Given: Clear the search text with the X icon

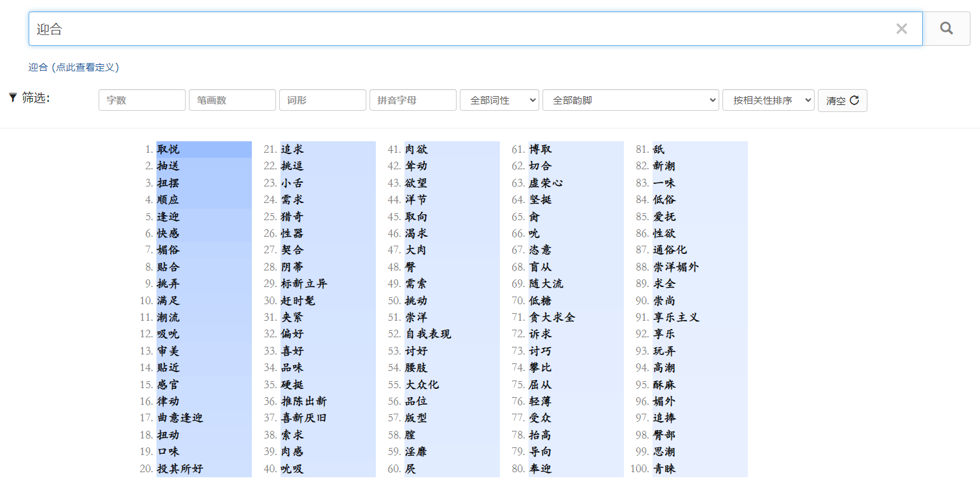Looking at the screenshot, I should point(902,28).
